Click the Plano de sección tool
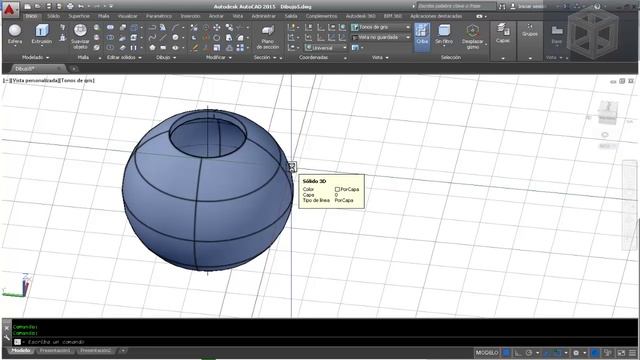Image resolution: width=640 pixels, height=360 pixels. point(268,38)
